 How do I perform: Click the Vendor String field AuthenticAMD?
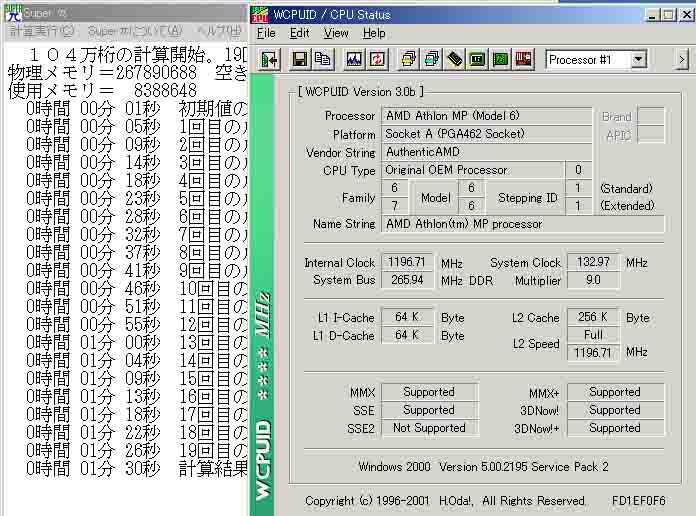[486, 152]
